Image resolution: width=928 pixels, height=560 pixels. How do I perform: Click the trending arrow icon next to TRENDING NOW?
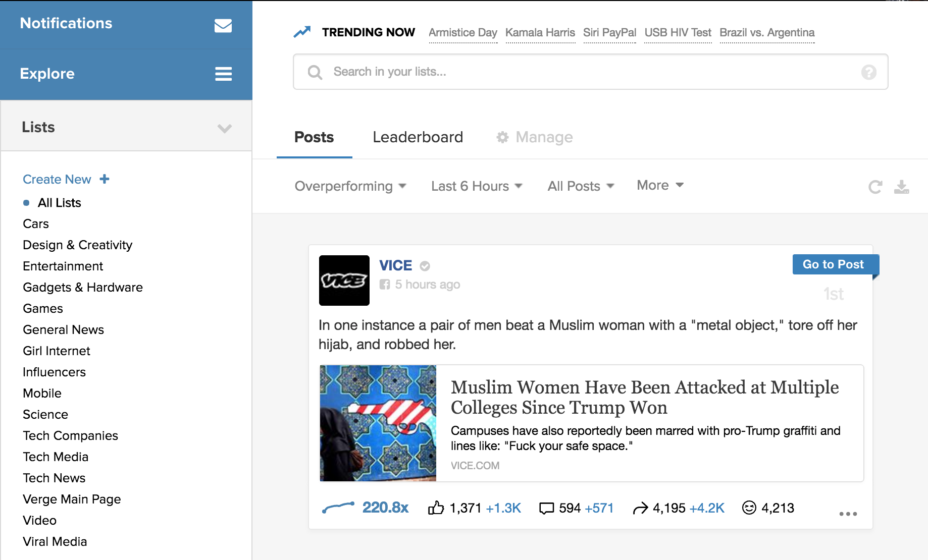302,32
